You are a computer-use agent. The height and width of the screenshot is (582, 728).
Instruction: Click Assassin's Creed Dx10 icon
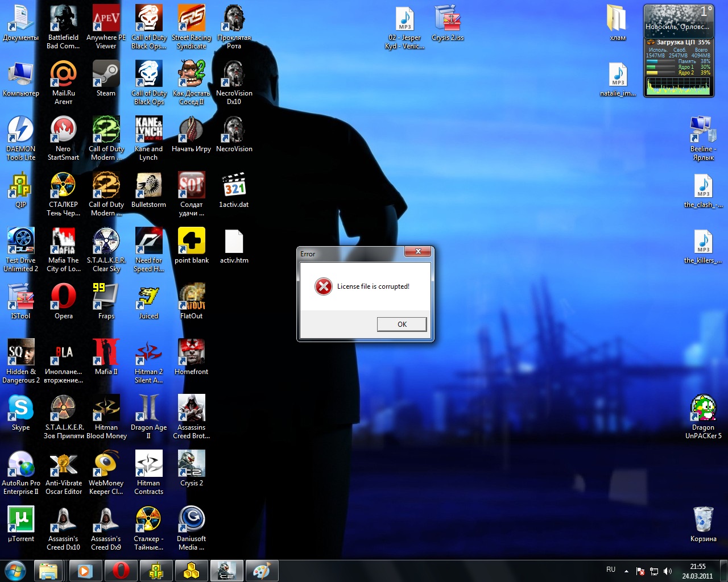pyautogui.click(x=63, y=528)
